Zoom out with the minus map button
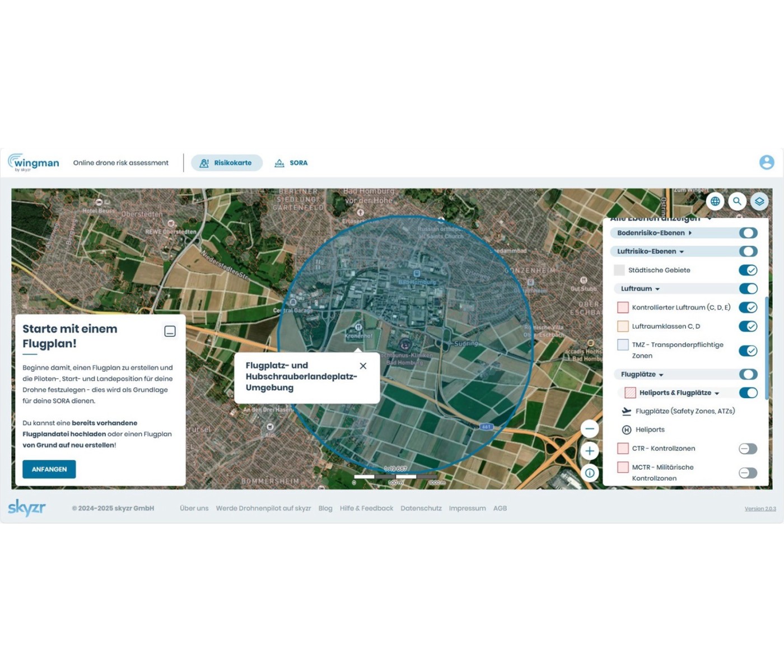Viewport: 784px width, 672px height. (x=590, y=429)
